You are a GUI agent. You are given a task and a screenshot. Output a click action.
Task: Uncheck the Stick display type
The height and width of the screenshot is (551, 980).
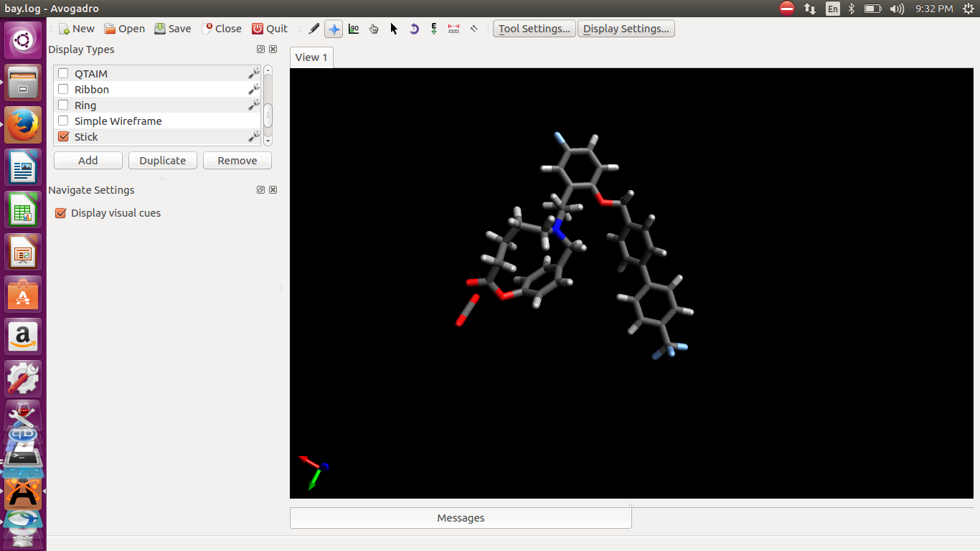(x=63, y=137)
